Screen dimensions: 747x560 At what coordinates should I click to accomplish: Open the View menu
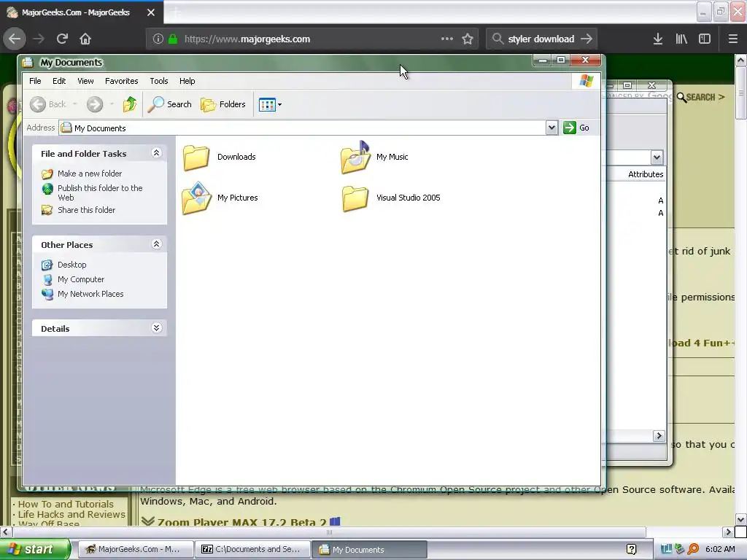point(86,81)
